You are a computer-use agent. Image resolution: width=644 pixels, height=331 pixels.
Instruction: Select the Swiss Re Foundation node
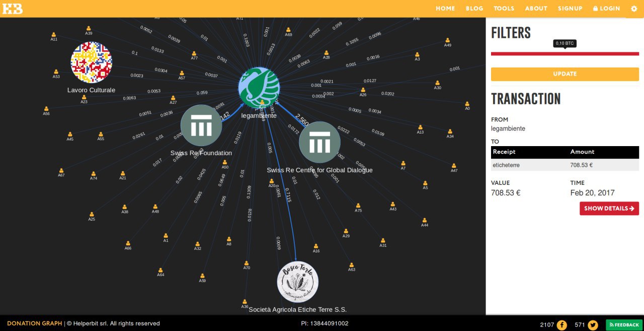201,125
